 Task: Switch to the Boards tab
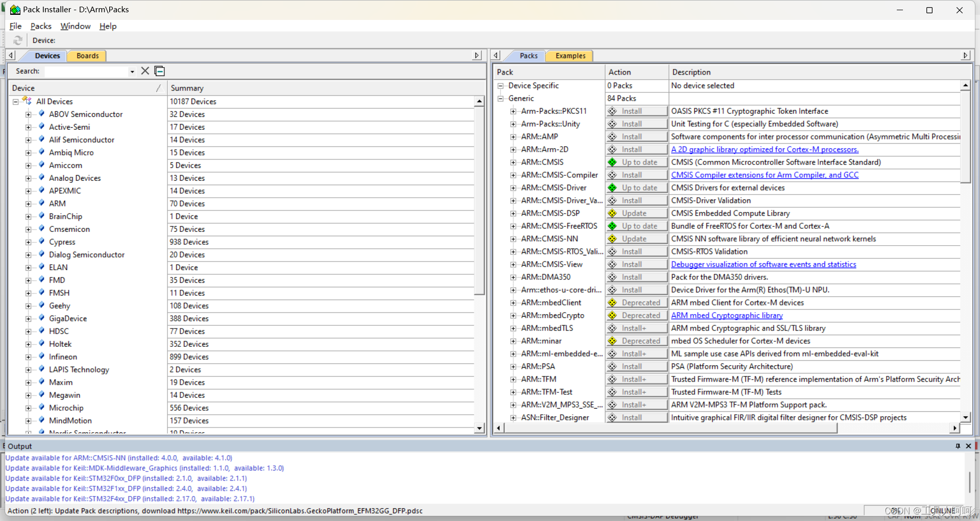point(87,56)
